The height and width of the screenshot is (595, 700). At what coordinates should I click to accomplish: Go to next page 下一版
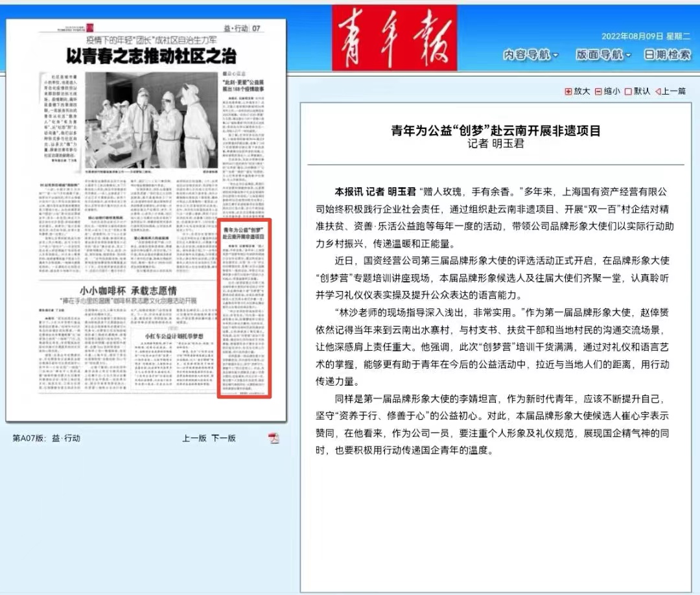tap(223, 438)
